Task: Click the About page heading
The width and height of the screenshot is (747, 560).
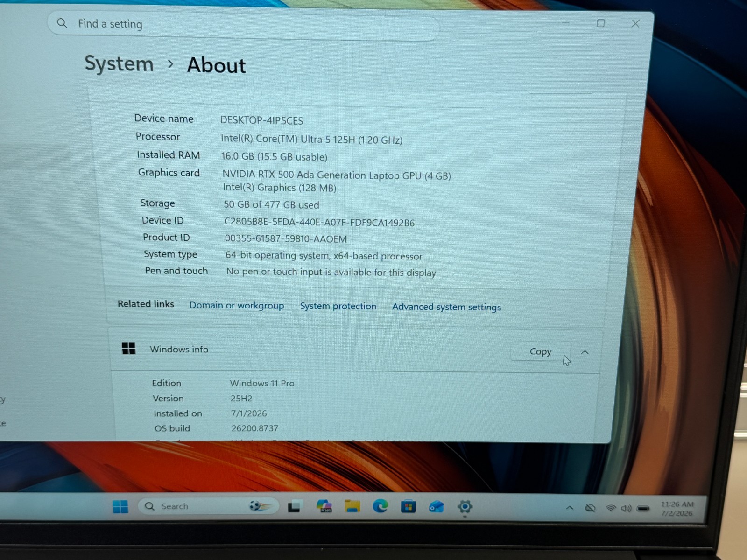Action: click(217, 65)
